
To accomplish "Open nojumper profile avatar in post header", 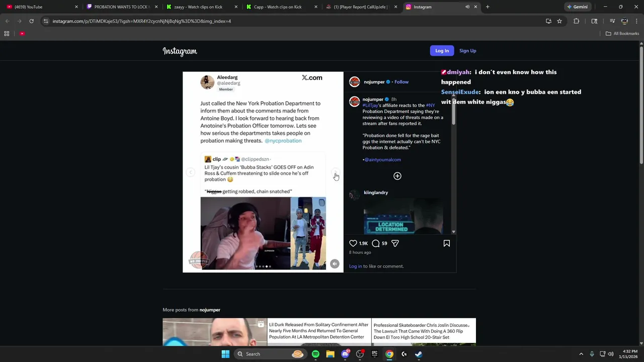I will pyautogui.click(x=355, y=82).
